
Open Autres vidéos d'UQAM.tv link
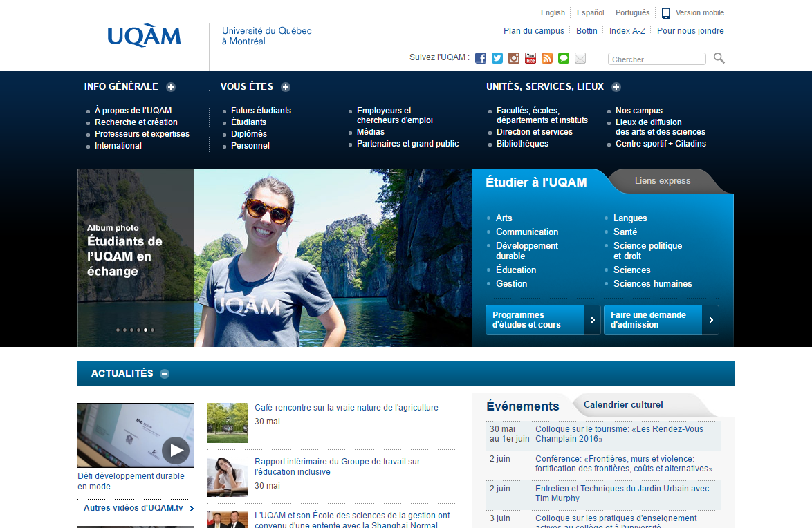click(133, 508)
